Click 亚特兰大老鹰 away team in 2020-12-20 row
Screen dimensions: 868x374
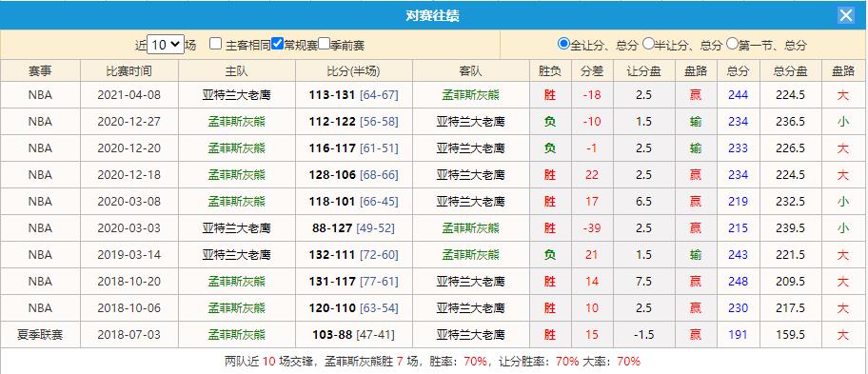[x=470, y=148]
